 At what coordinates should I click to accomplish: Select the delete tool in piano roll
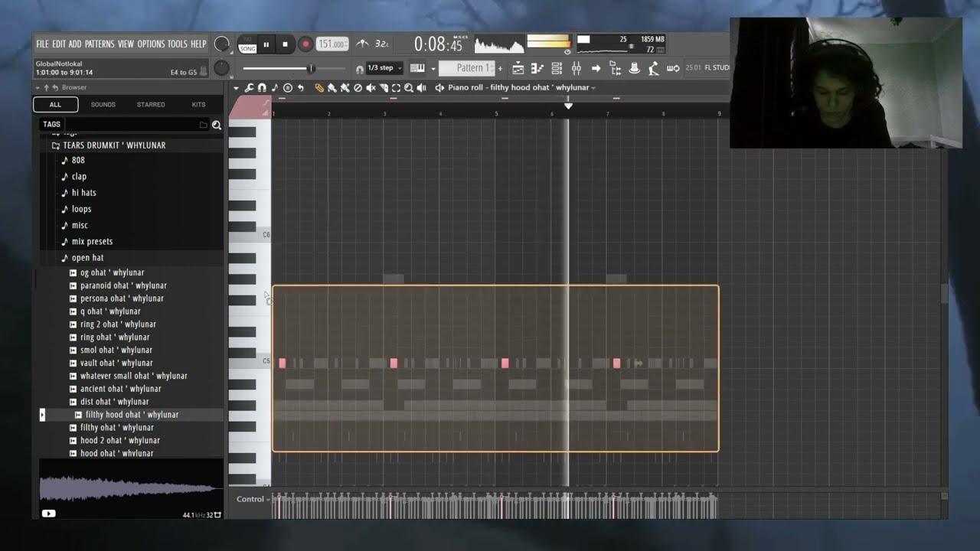(358, 88)
